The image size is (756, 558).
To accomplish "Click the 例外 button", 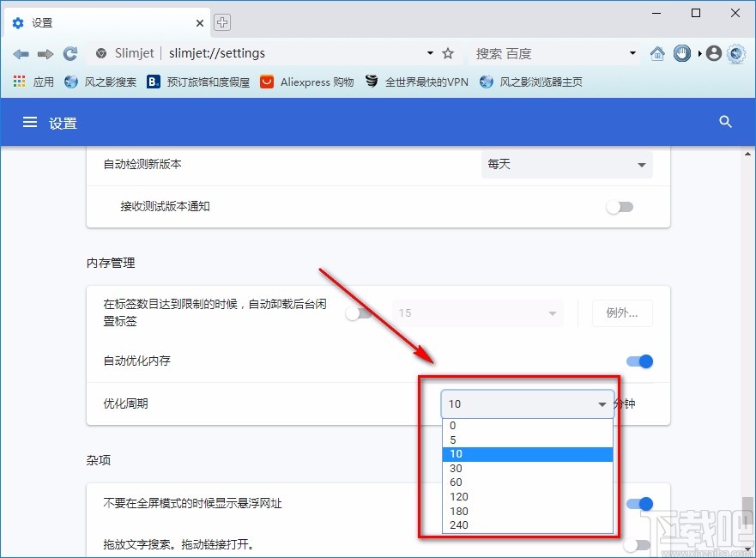I will [x=622, y=313].
